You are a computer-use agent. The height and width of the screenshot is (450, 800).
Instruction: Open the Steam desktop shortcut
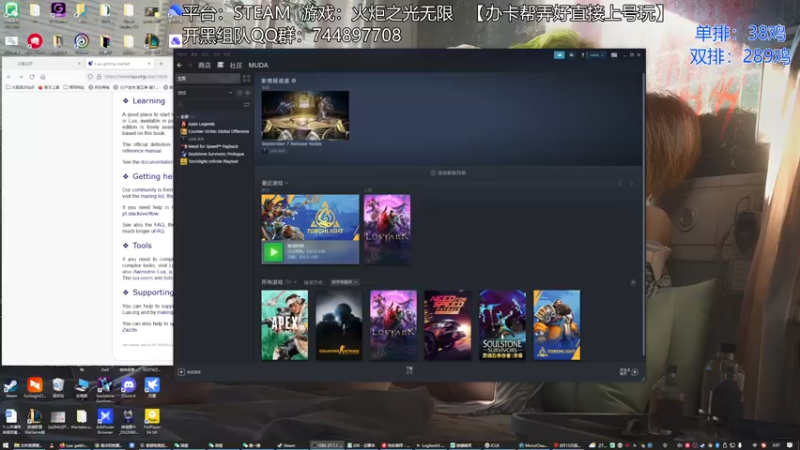point(11,388)
